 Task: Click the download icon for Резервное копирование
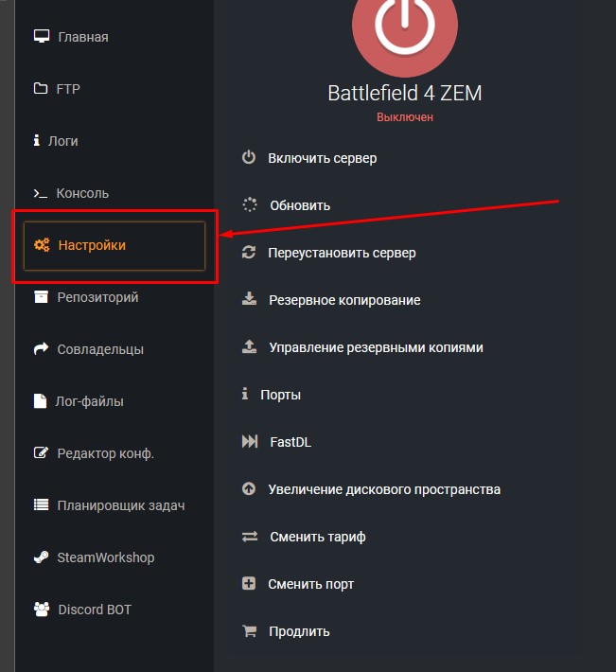250,300
